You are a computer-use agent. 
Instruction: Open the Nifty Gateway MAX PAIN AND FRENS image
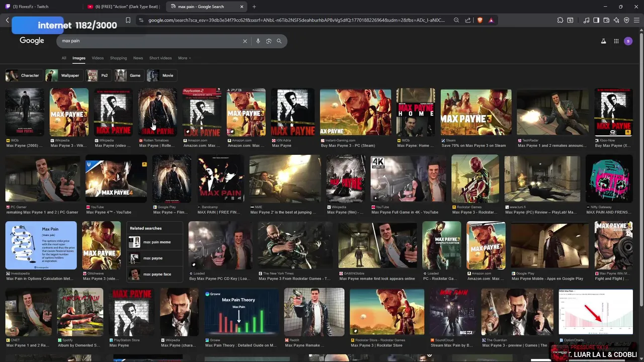pyautogui.click(x=609, y=178)
